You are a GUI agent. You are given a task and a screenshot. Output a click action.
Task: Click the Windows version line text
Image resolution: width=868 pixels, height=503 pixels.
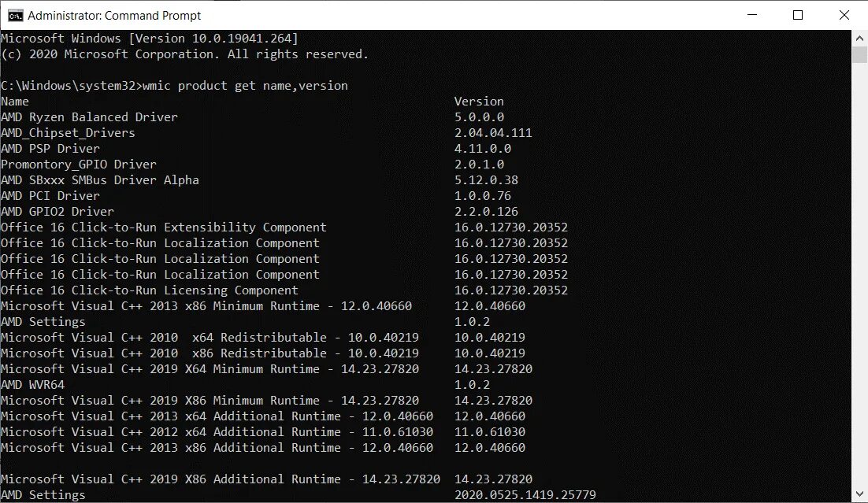coord(150,39)
